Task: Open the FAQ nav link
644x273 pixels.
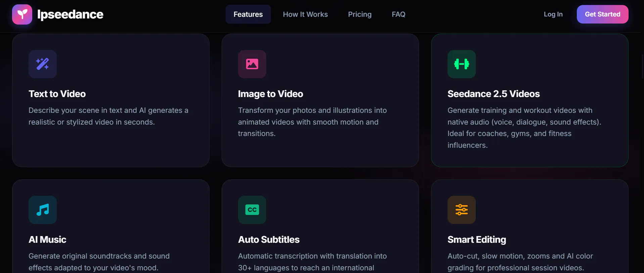Action: tap(399, 14)
